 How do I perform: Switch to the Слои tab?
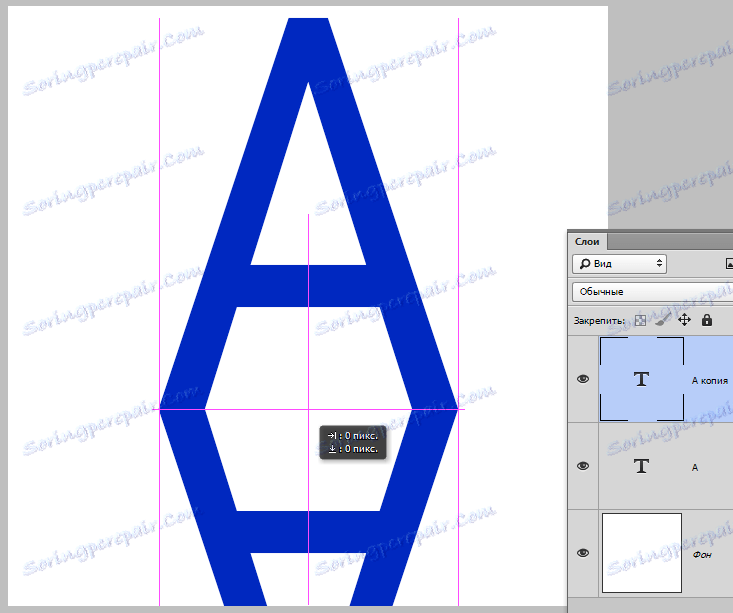pyautogui.click(x=587, y=242)
